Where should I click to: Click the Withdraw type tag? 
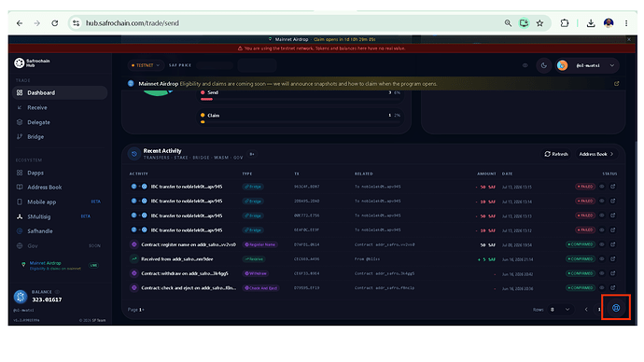257,273
